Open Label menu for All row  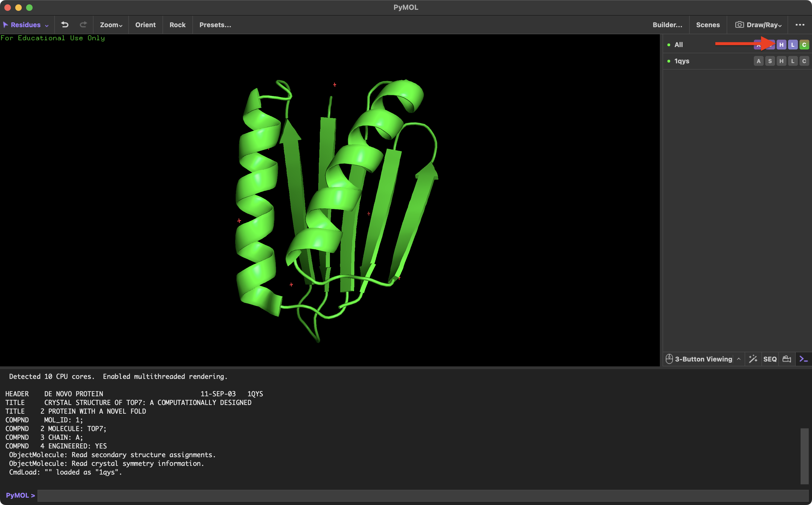point(793,45)
